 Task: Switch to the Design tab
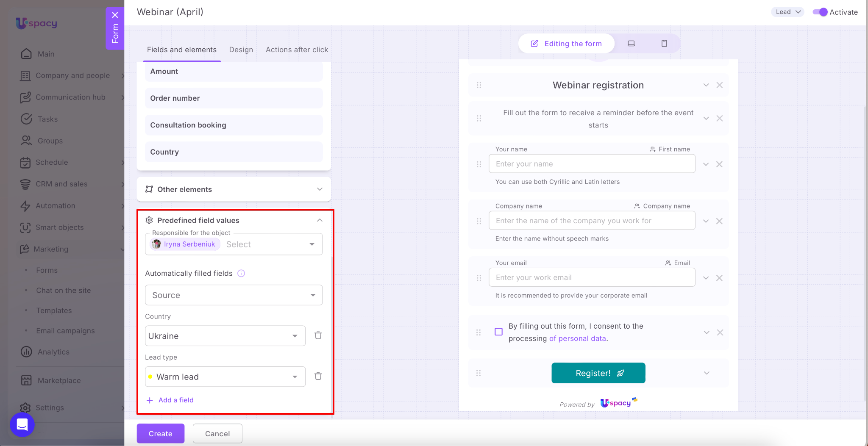pos(241,50)
